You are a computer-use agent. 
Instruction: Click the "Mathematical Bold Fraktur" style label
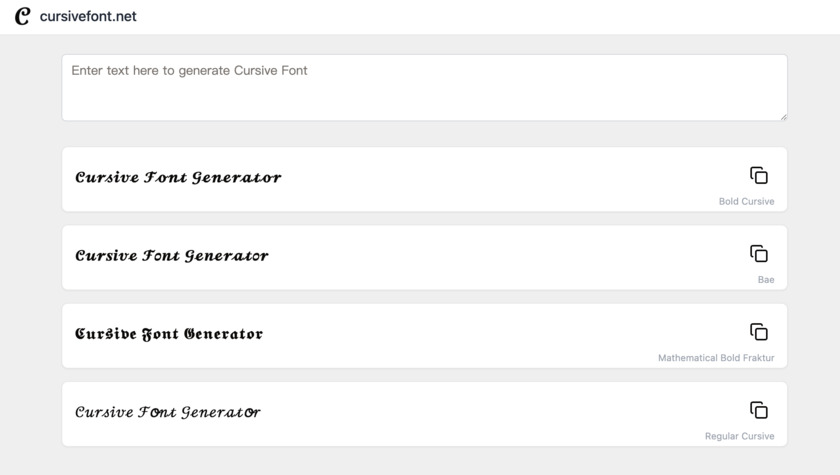(x=716, y=358)
